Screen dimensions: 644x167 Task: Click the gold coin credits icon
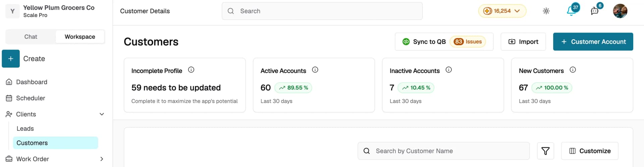[487, 11]
